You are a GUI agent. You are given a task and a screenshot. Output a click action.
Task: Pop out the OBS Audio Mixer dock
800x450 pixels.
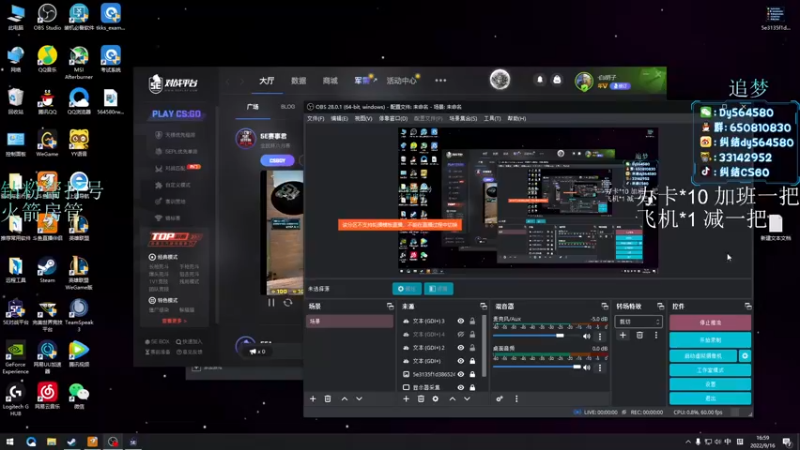tap(605, 306)
